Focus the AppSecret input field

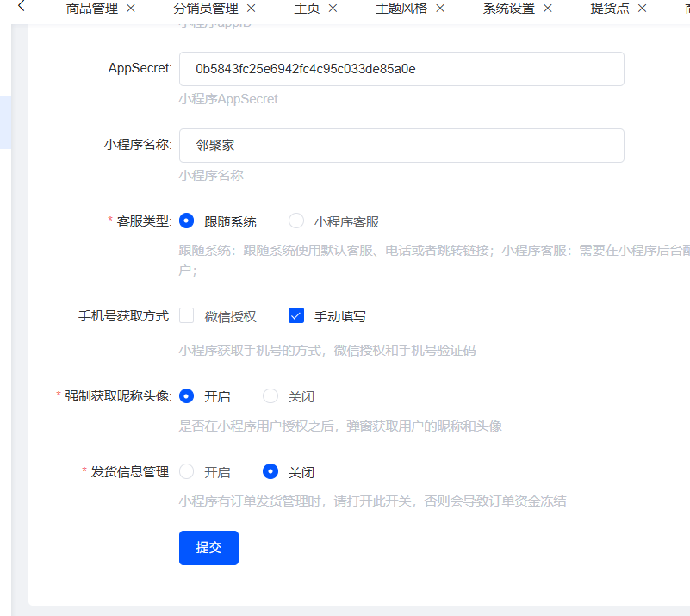point(401,69)
